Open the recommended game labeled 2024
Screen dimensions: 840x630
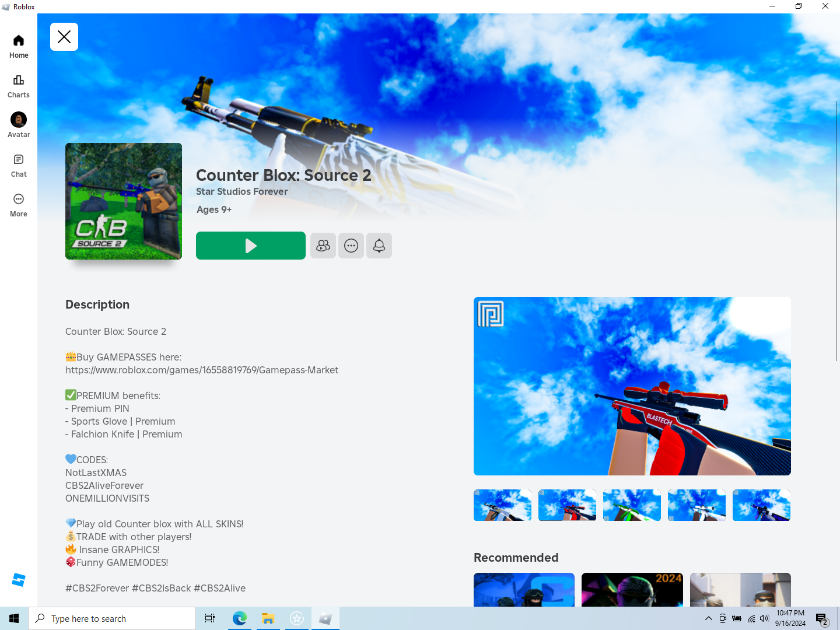(632, 590)
